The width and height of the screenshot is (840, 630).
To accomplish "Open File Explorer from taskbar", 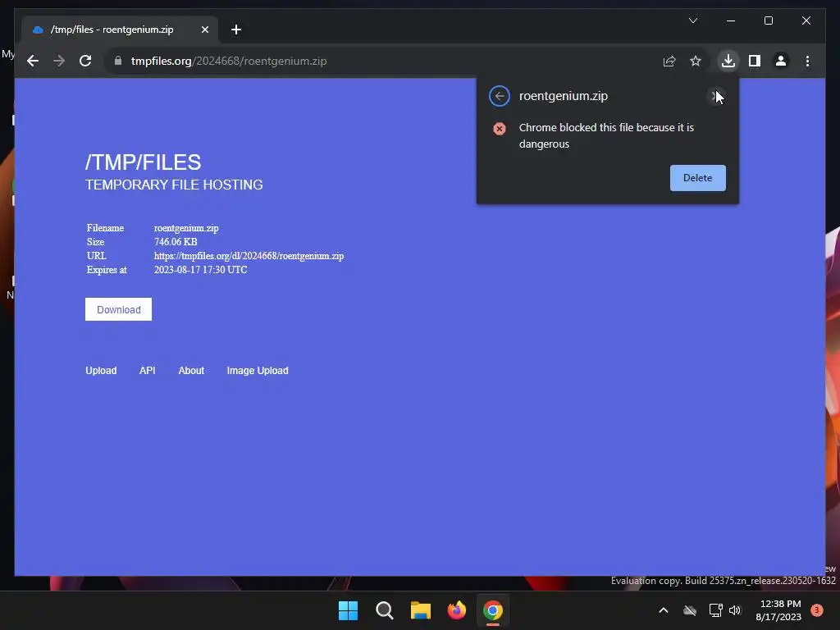I will 421,610.
